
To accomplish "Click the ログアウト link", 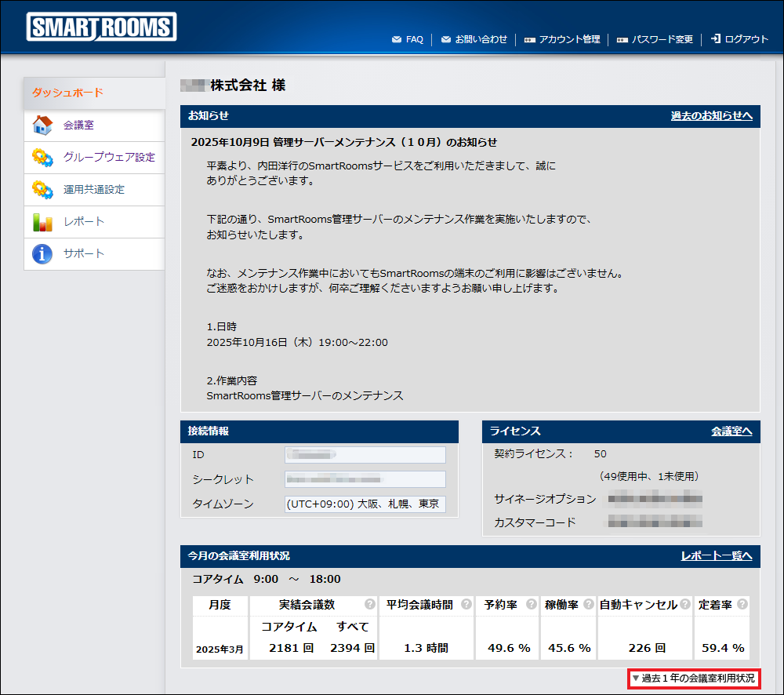I will coord(739,39).
